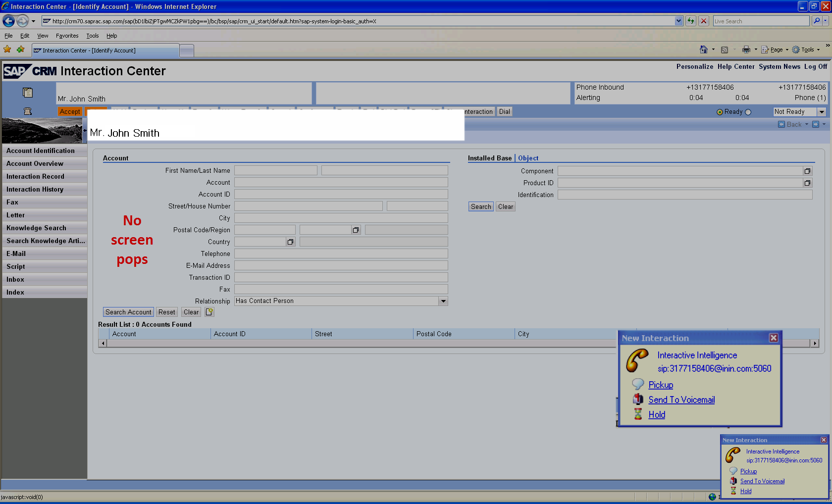Click the new account icon next to the account Clear button
The width and height of the screenshot is (832, 504).
[209, 312]
